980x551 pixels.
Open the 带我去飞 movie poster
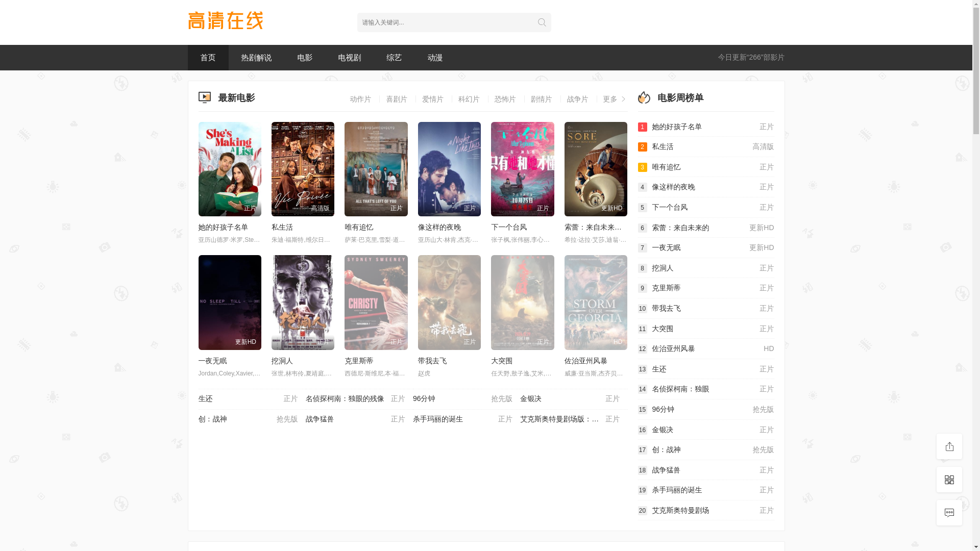pos(449,303)
